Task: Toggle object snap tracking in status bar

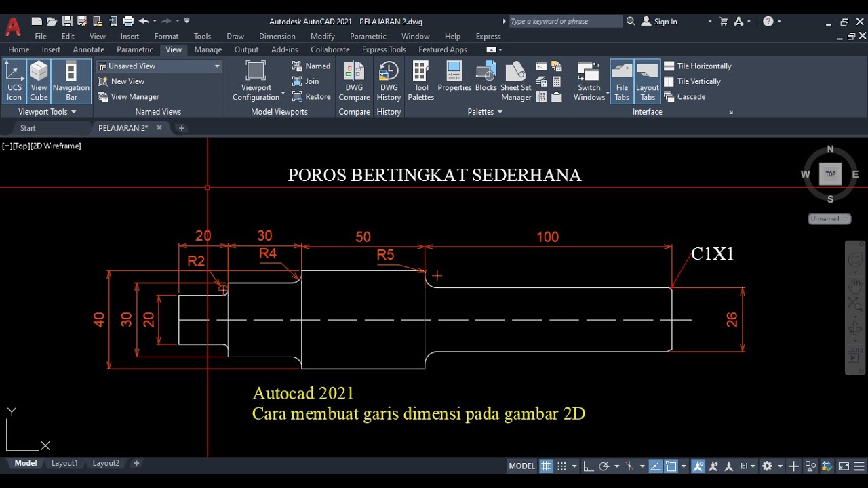Action: [656, 466]
